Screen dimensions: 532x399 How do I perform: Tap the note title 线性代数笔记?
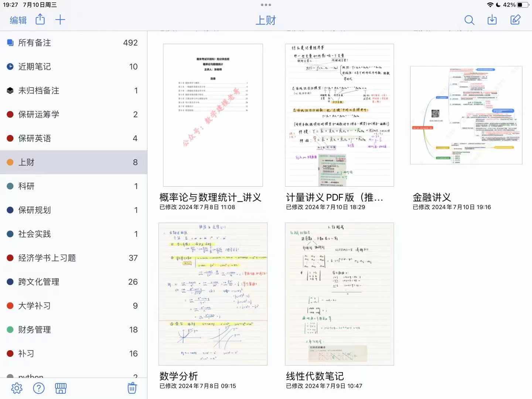(315, 376)
